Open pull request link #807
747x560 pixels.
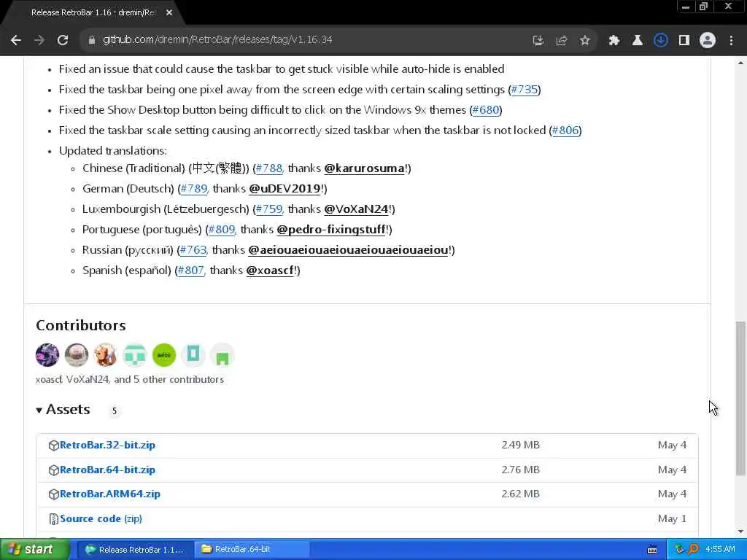click(x=190, y=271)
